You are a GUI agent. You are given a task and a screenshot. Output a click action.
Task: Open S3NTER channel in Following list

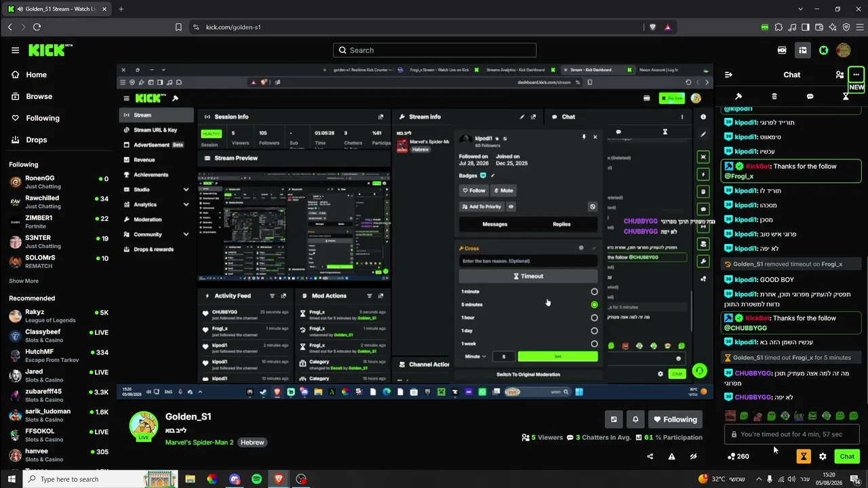tap(58, 242)
